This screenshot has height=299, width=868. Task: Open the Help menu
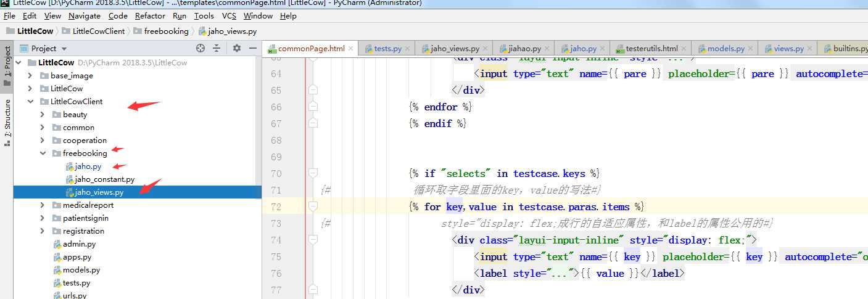(288, 16)
